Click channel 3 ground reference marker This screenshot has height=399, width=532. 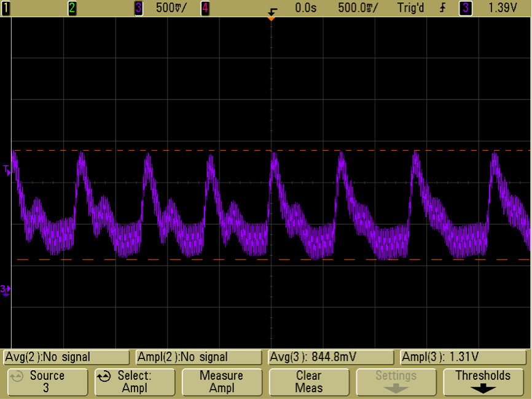(x=6, y=290)
